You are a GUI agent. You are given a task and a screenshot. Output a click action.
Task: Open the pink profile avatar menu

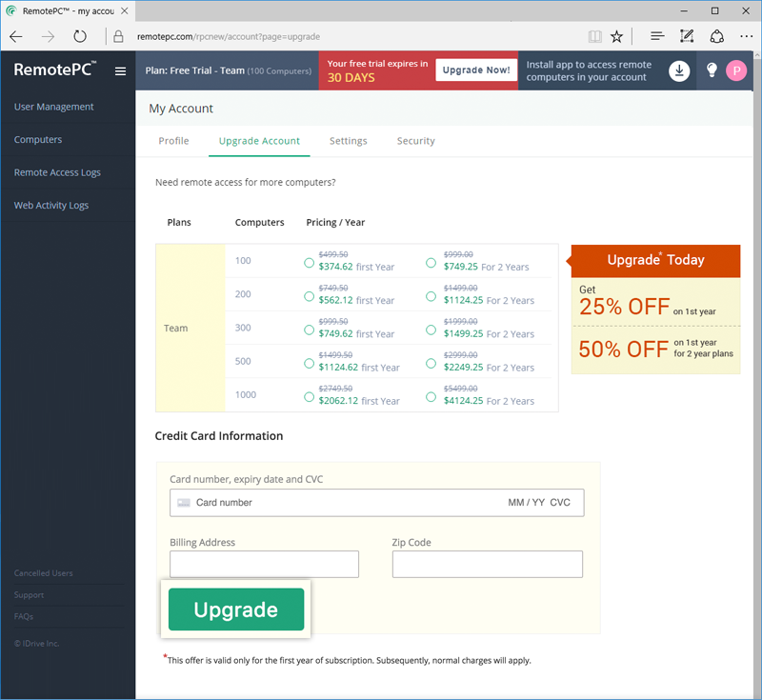tap(736, 70)
